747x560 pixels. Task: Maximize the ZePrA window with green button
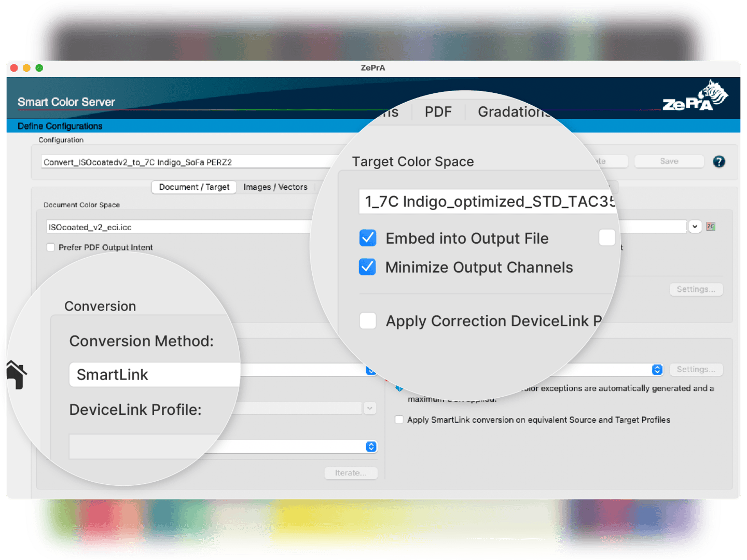(39, 68)
